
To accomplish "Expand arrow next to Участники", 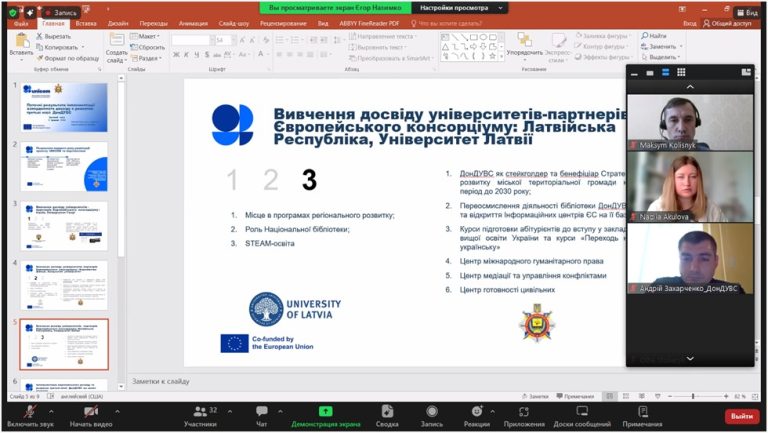I will click(x=230, y=411).
